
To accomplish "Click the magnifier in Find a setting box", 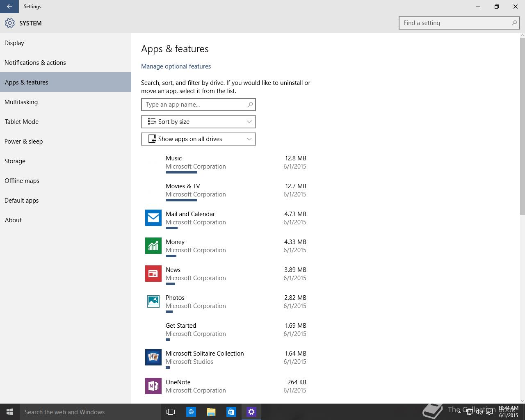I will [514, 23].
